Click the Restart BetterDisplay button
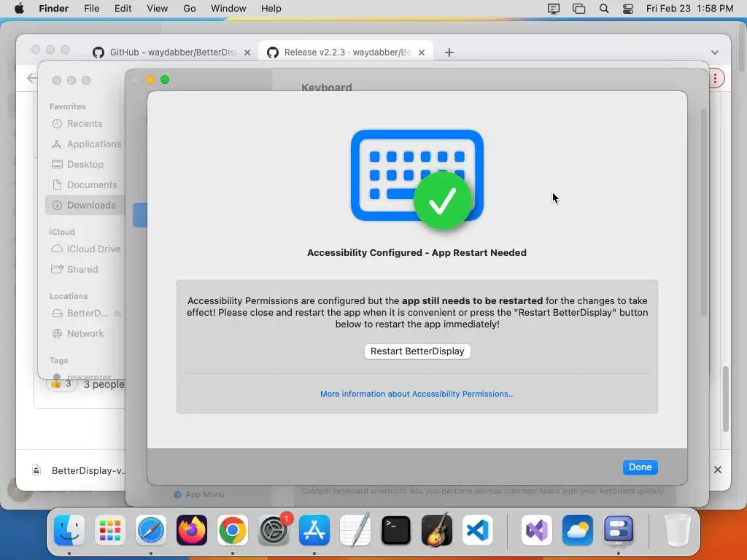This screenshot has height=560, width=747. (x=417, y=351)
